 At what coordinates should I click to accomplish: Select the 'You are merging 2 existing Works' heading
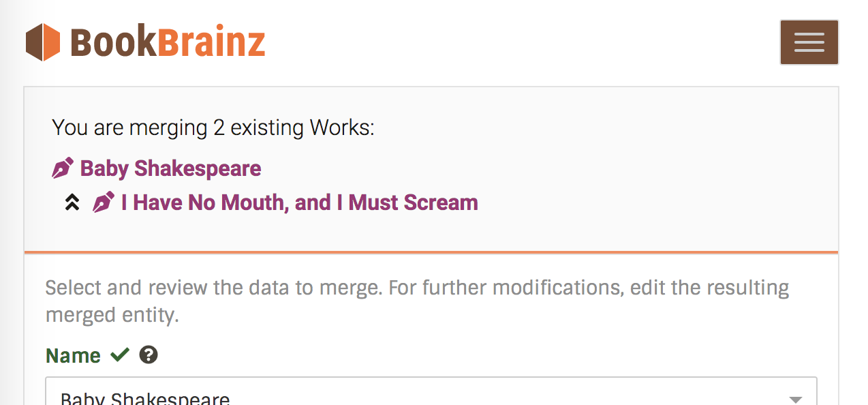point(213,127)
